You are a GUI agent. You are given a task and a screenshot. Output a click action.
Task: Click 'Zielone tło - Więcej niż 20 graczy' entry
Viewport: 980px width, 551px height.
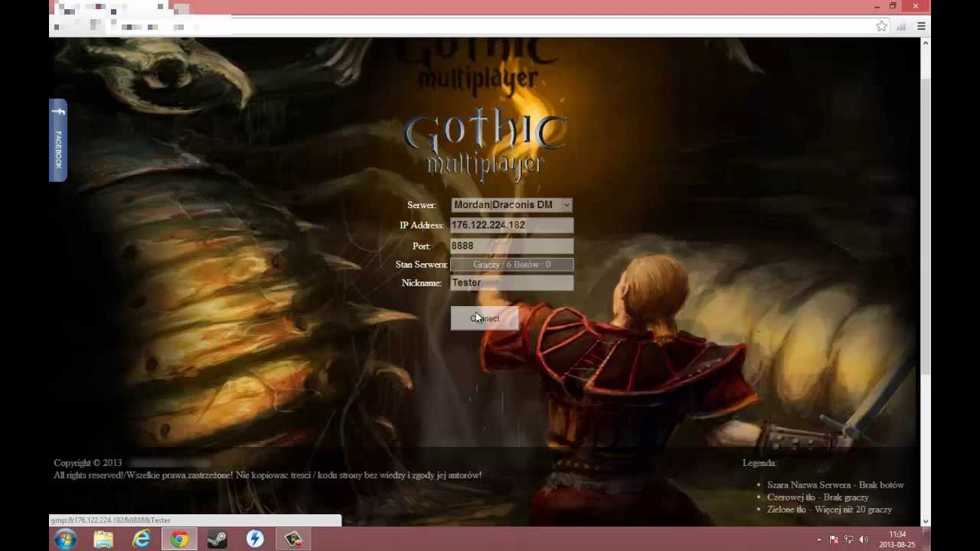[x=829, y=510]
